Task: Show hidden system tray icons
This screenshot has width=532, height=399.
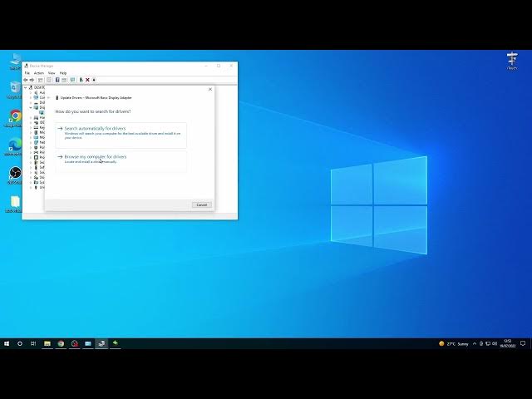Action: click(476, 343)
